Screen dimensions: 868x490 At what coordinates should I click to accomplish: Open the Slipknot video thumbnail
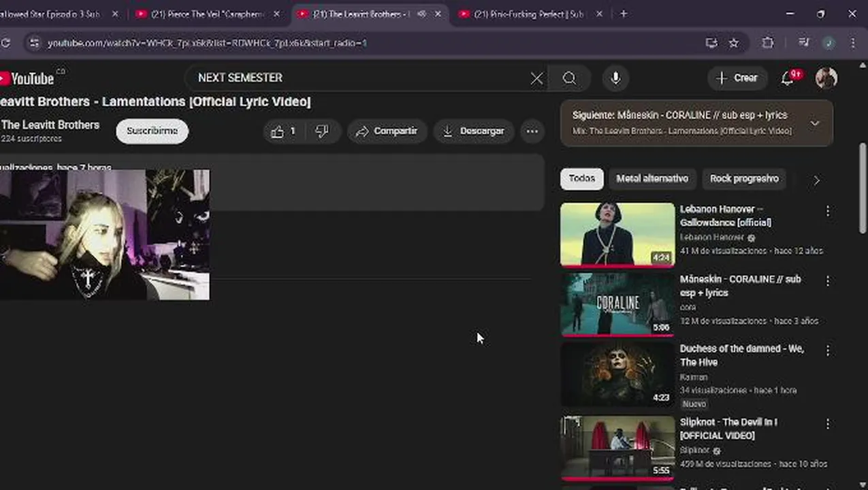pos(617,447)
